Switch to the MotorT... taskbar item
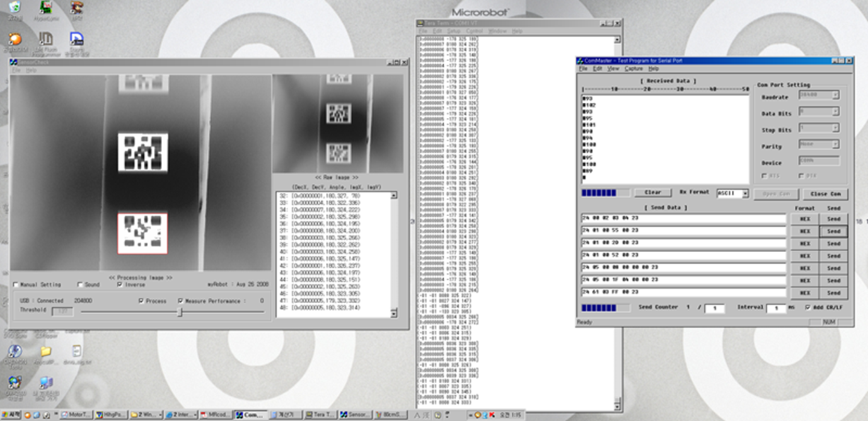 click(77, 415)
